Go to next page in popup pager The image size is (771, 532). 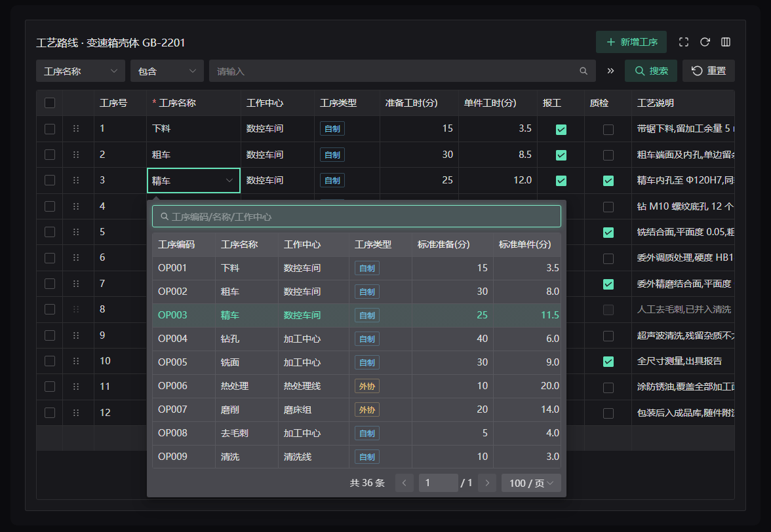(x=487, y=483)
